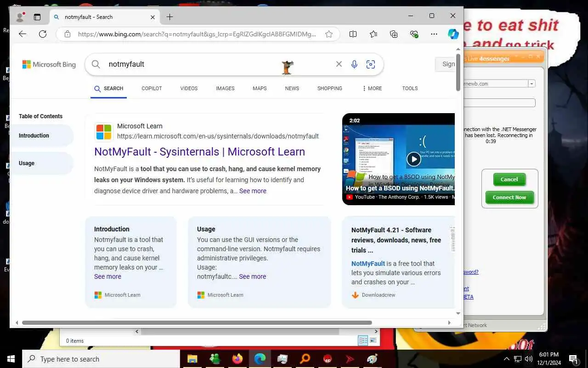This screenshot has width=588, height=368.
Task: Click the browser horizontal scrollbar
Action: 197,322
